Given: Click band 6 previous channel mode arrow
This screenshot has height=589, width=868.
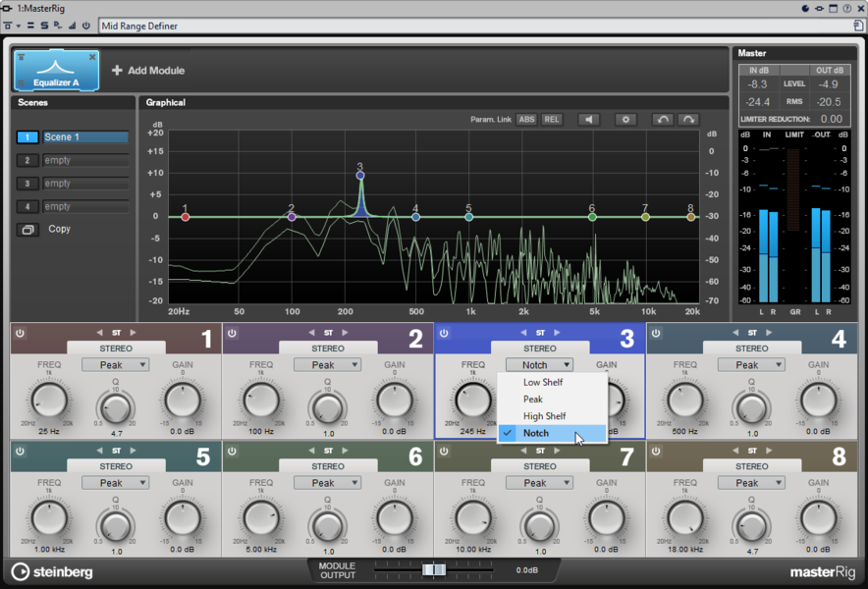Looking at the screenshot, I should [x=311, y=451].
